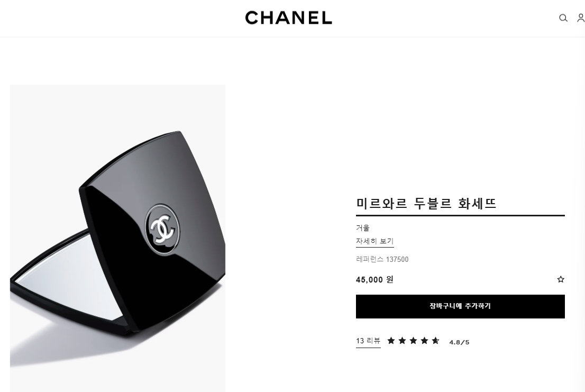The width and height of the screenshot is (585, 392).
Task: Select the first filled rating star
Action: (x=391, y=341)
